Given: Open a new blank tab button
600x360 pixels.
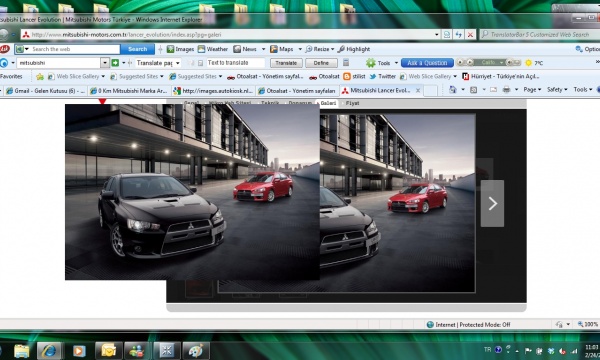Looking at the screenshot, I should (x=430, y=91).
